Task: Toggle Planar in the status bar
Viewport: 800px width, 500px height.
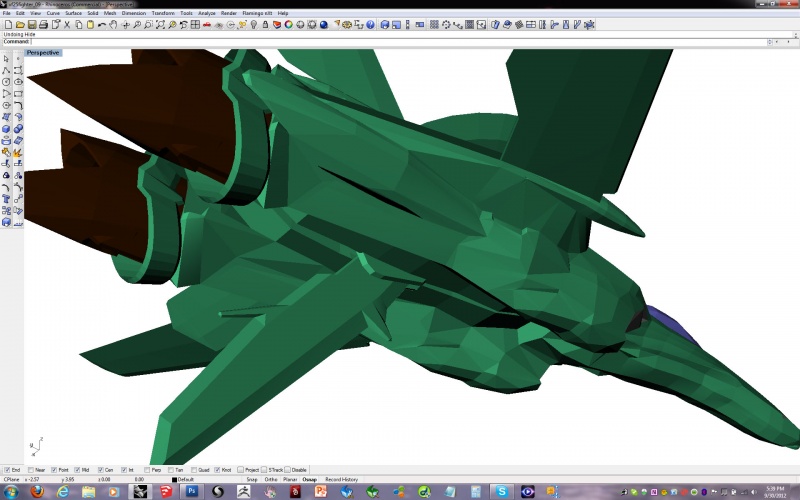Action: [290, 480]
